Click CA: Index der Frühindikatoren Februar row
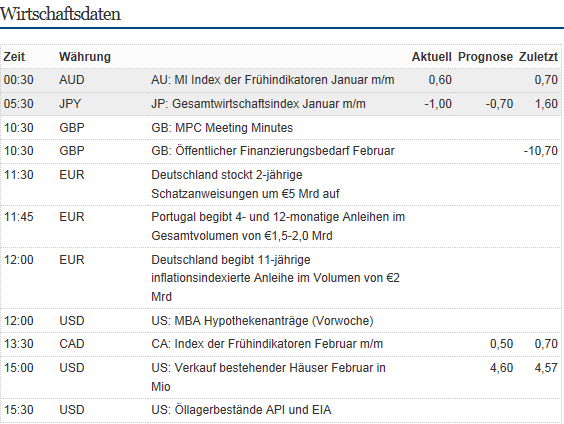Image resolution: width=564 pixels, height=424 pixels. tap(281, 344)
